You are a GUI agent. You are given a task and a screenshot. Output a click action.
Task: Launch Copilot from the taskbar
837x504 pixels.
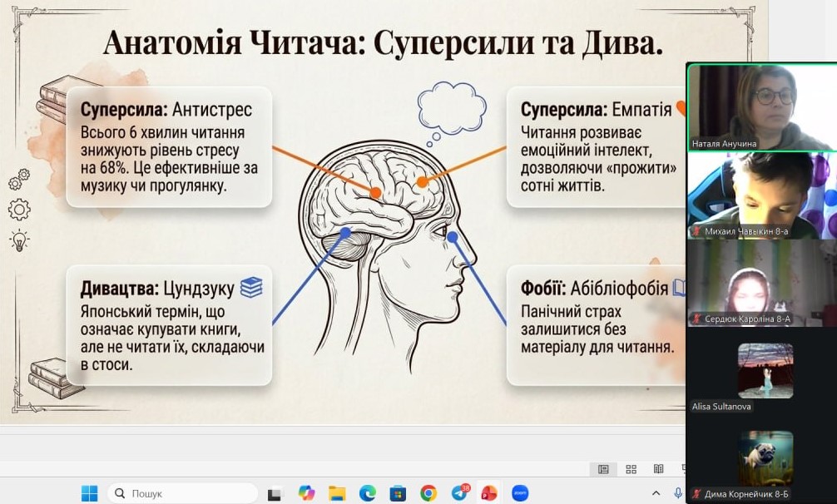306,492
